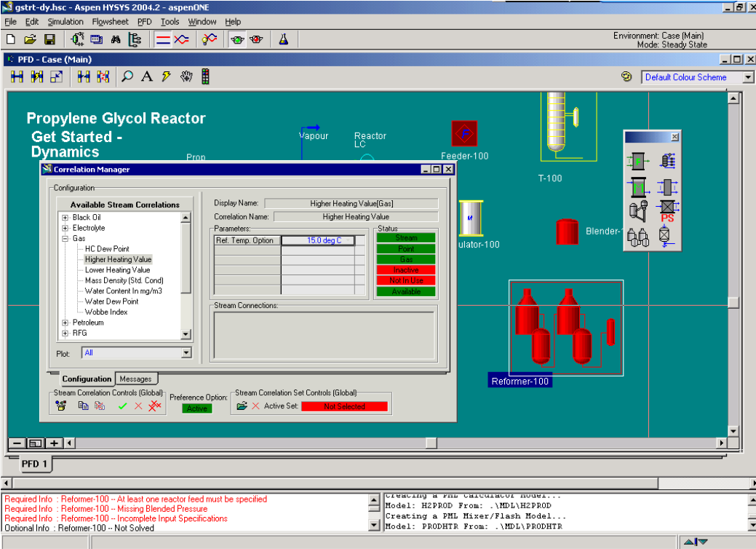Pick the green M block palette icon
The width and height of the screenshot is (756, 549).
[x=638, y=186]
